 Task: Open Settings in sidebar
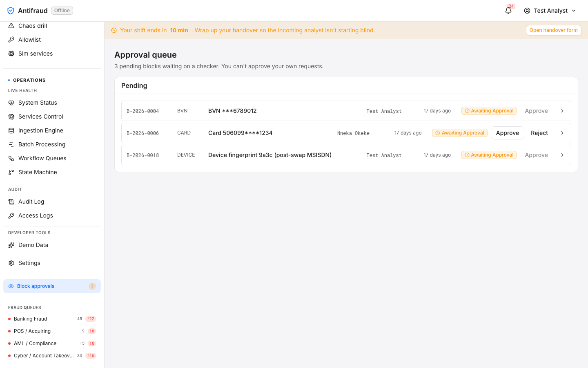coord(52,263)
